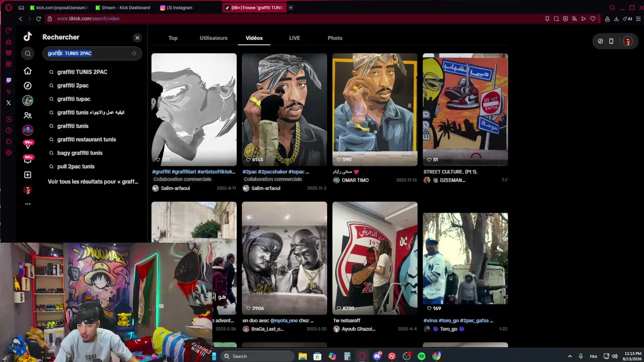This screenshot has height=362, width=644.
Task: Switch to the Top results tab
Action: [173, 38]
